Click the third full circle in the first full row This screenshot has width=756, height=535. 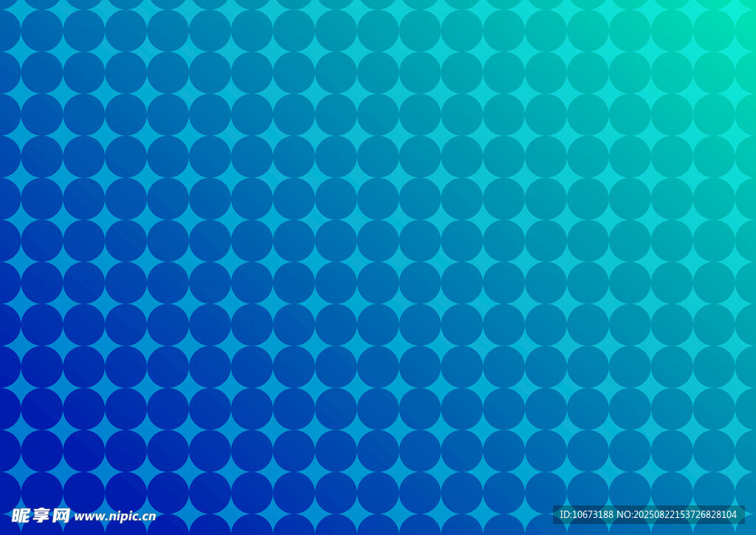pyautogui.click(x=126, y=30)
